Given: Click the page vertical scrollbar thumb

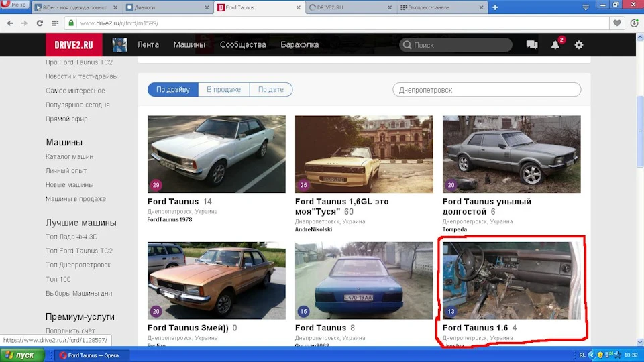Looking at the screenshot, I should [640, 131].
